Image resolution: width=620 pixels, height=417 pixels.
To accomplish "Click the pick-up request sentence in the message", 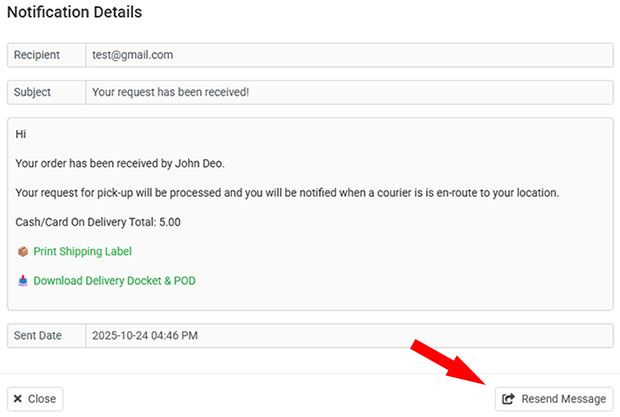I will (x=287, y=192).
